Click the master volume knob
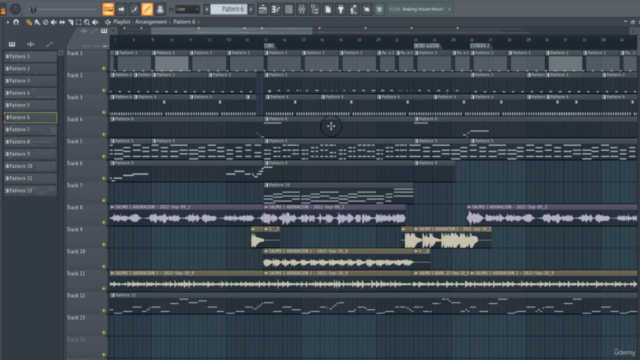 (x=16, y=9)
